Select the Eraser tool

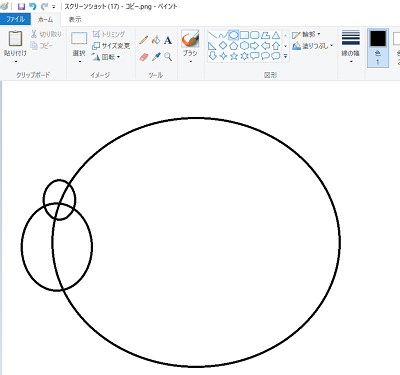[144, 57]
